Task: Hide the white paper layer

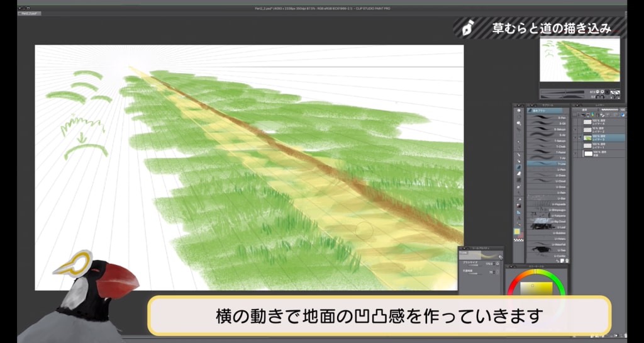Action: click(576, 153)
